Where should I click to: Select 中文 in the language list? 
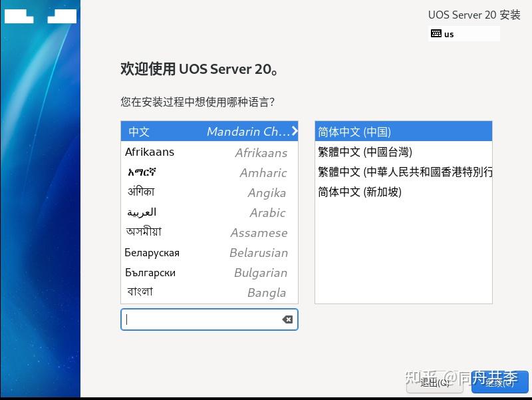click(x=166, y=131)
